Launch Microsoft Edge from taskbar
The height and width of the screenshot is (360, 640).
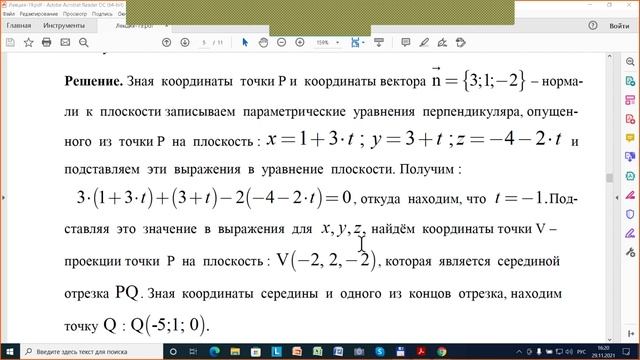coord(215,351)
